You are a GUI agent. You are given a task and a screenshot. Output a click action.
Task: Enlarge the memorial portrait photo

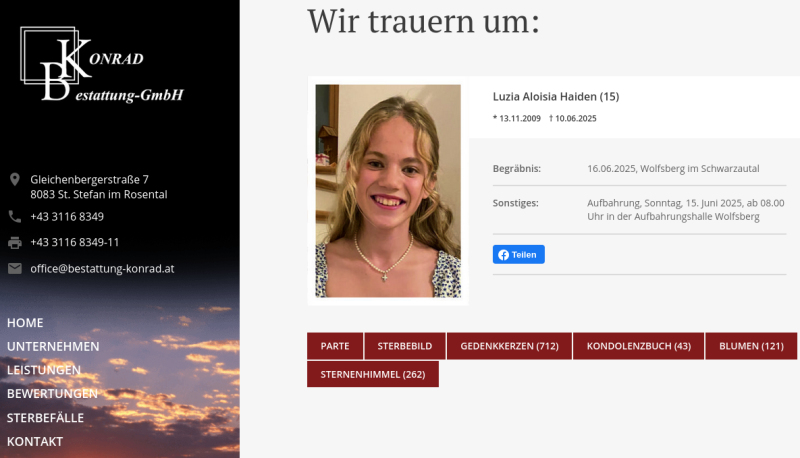388,190
